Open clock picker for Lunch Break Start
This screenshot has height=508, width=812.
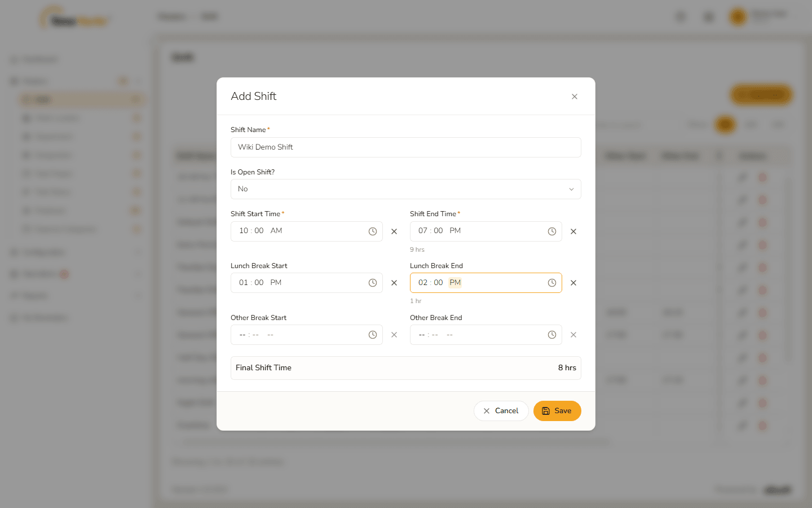click(373, 283)
